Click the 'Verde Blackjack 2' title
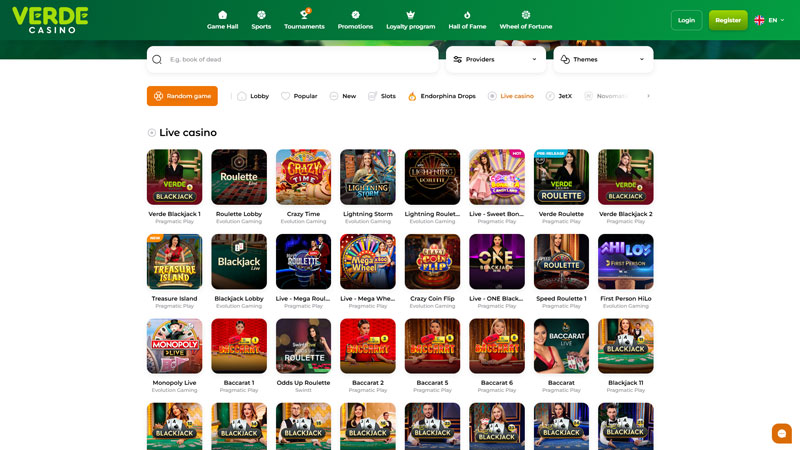 (626, 214)
